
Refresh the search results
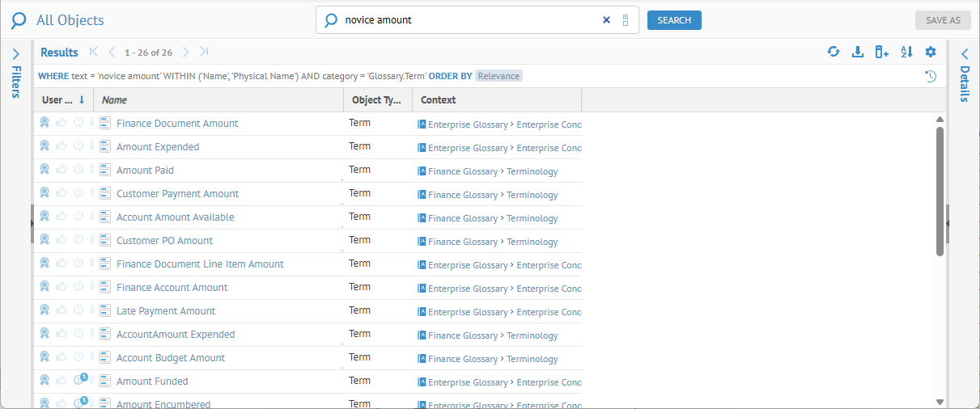click(x=833, y=52)
